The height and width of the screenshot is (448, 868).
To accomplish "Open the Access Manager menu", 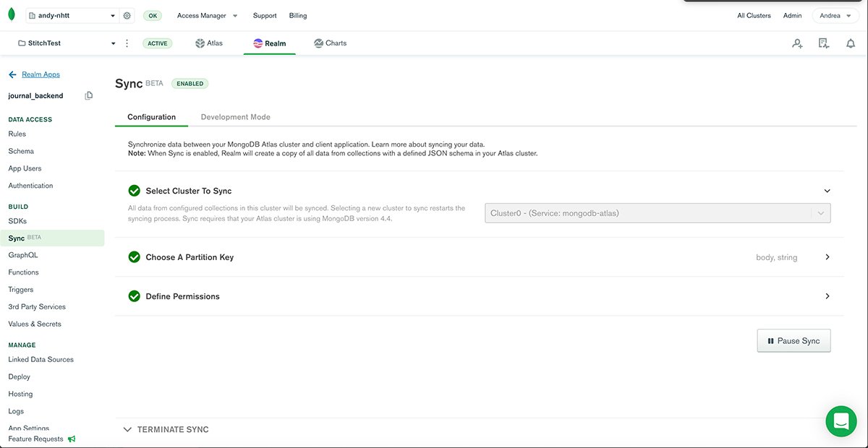I will [207, 16].
